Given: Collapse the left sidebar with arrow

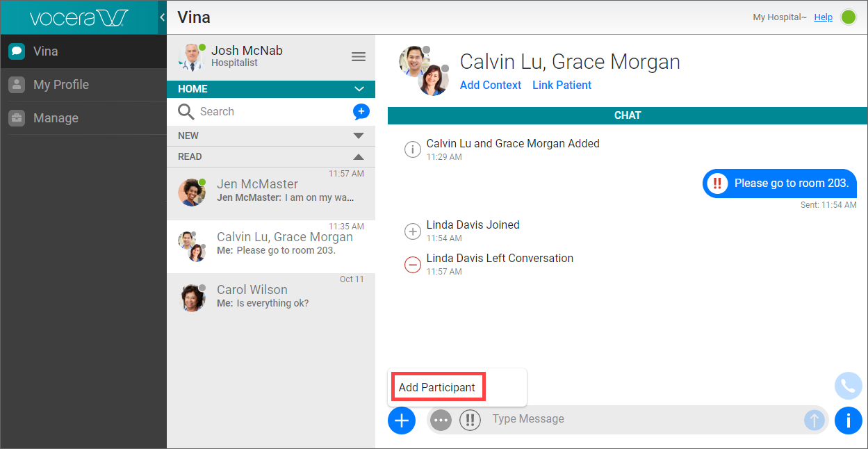Looking at the screenshot, I should (x=162, y=17).
